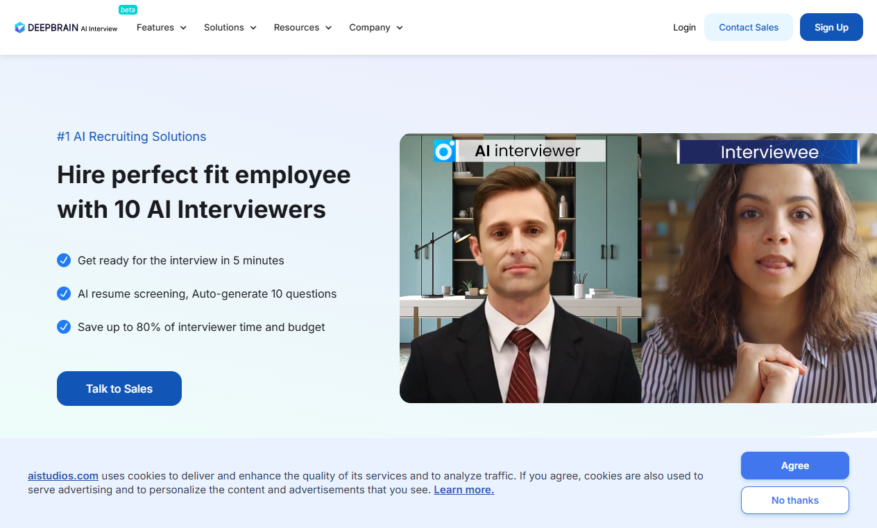Click the Learn more link
Image resolution: width=877 pixels, height=528 pixels.
click(464, 489)
